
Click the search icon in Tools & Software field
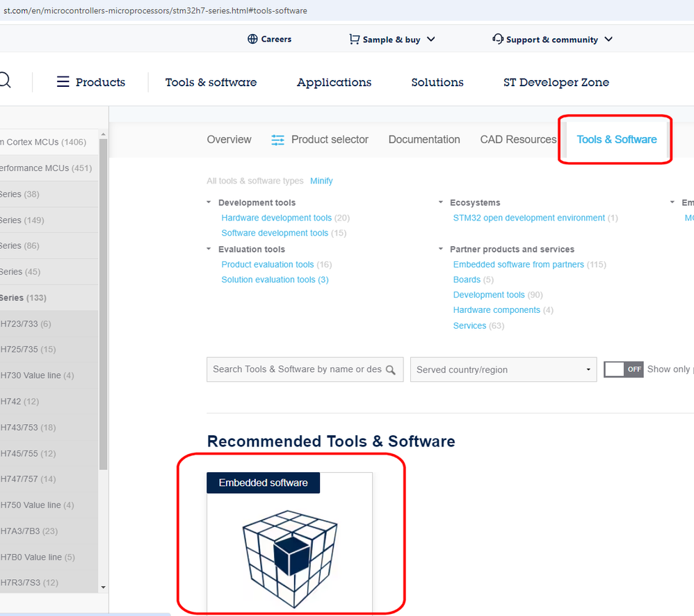[x=390, y=369]
